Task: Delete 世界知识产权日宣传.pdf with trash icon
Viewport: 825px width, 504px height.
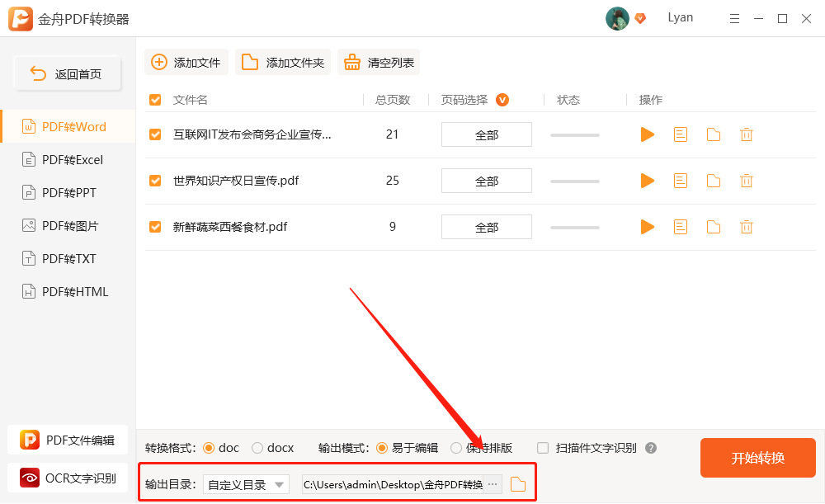Action: click(x=746, y=181)
